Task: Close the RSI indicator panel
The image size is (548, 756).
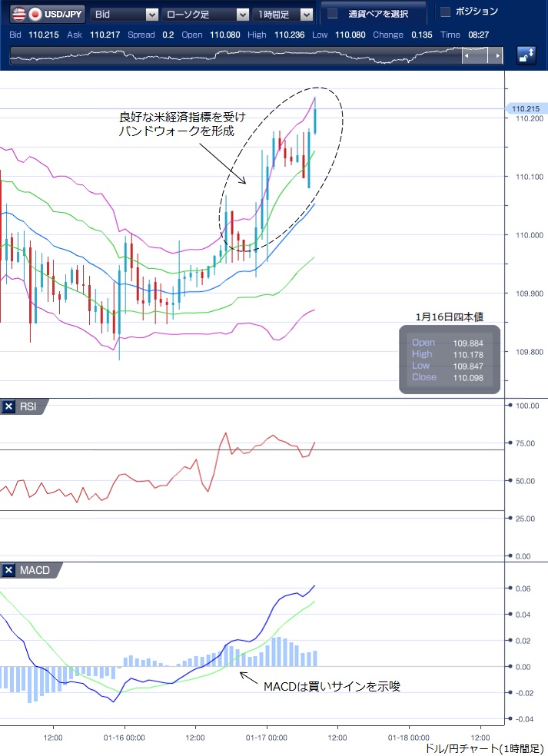Action: pos(8,406)
